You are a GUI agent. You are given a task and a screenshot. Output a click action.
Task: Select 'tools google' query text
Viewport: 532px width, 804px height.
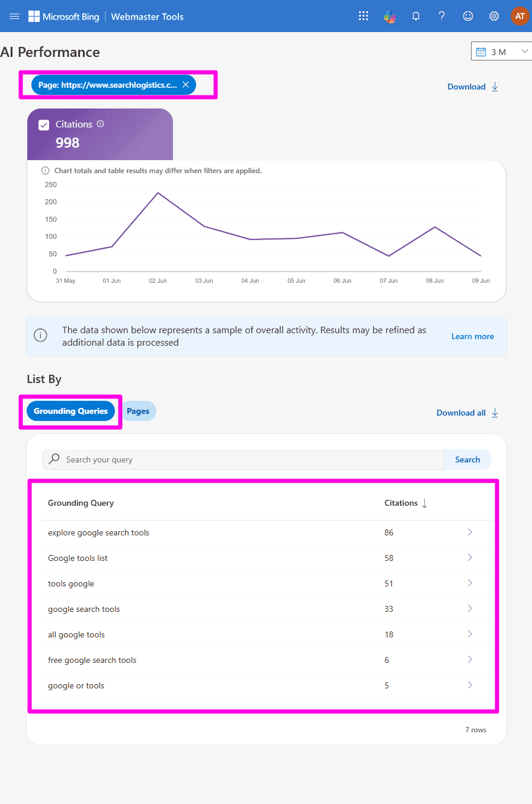click(71, 583)
